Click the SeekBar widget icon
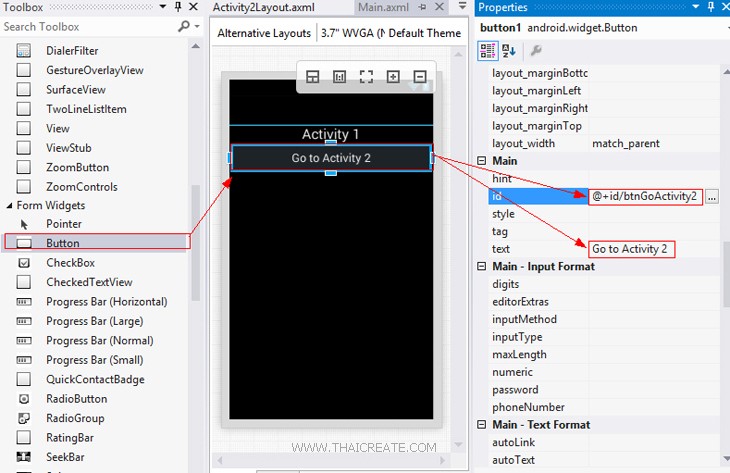The height and width of the screenshot is (473, 730). tap(24, 457)
